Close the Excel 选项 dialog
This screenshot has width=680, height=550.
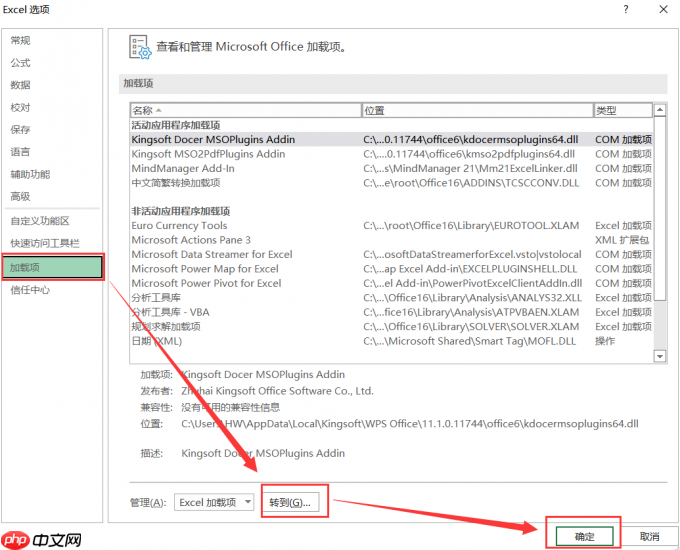[664, 9]
